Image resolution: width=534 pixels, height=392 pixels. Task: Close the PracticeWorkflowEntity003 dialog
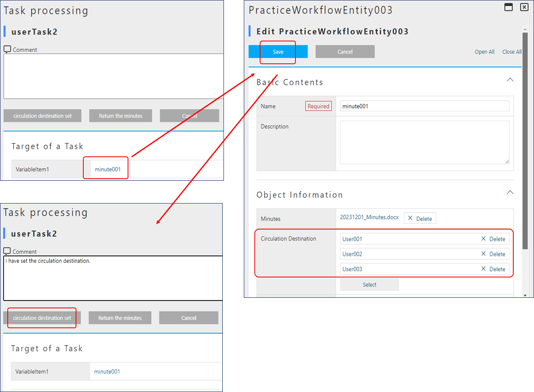point(524,7)
